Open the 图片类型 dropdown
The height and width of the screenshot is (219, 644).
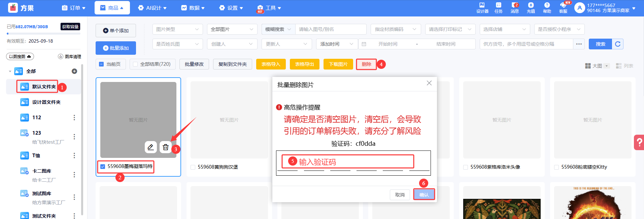coord(178,29)
